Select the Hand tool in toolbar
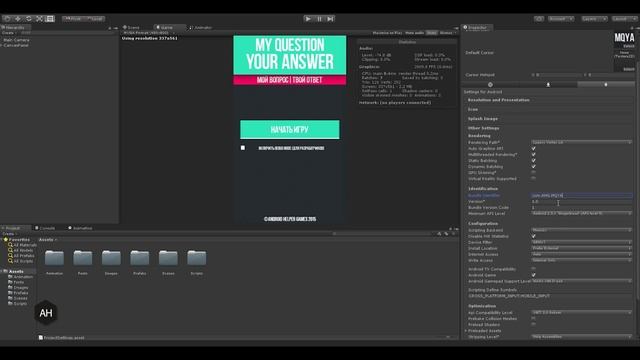This screenshot has width=640, height=360. 7,19
